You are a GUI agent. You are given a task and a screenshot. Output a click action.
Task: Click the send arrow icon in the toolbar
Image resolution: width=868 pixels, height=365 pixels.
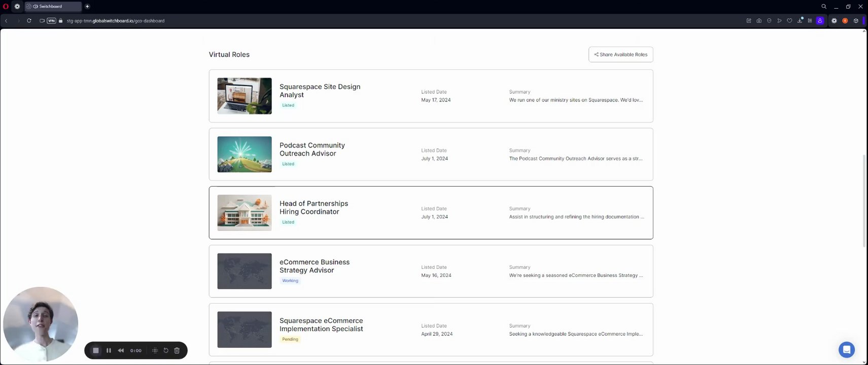(779, 21)
